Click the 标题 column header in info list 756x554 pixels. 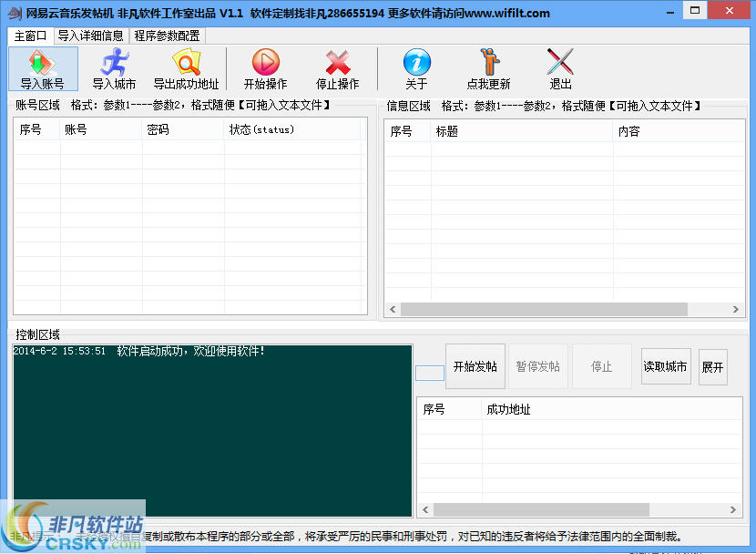[x=521, y=131]
